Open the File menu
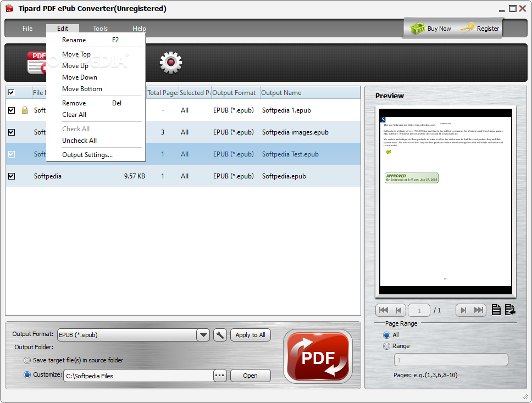This screenshot has width=532, height=403. pyautogui.click(x=27, y=29)
